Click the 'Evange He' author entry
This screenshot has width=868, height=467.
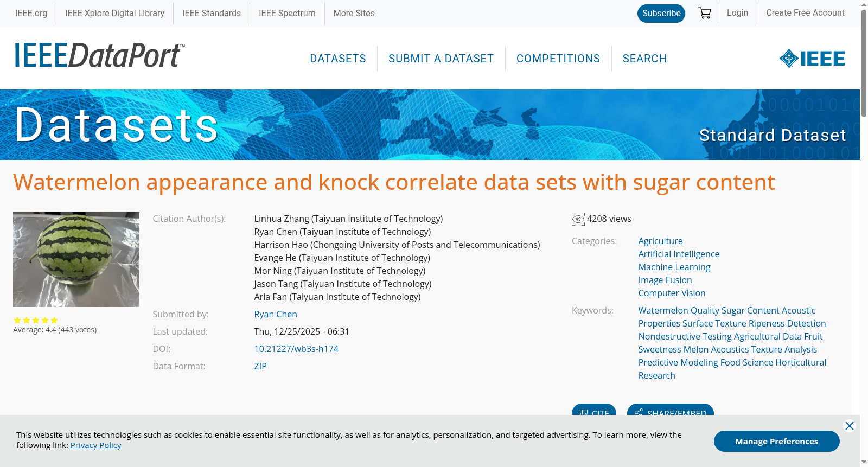(342, 258)
